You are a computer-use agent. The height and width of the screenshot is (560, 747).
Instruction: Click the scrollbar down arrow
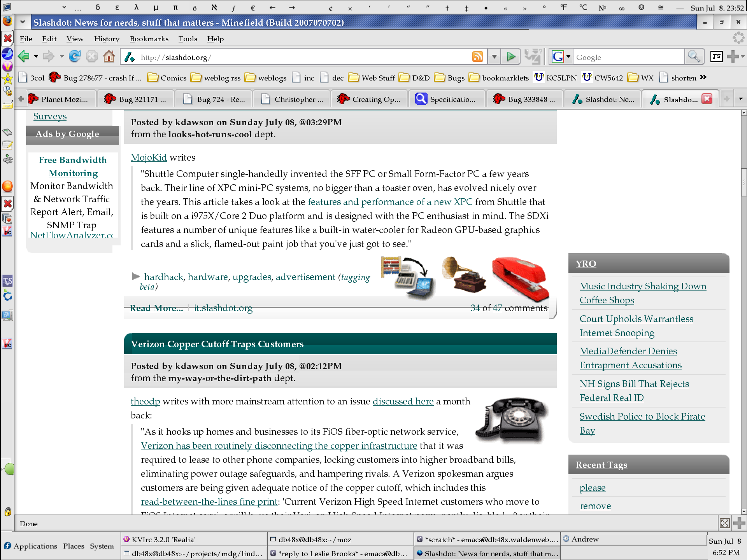(743, 511)
